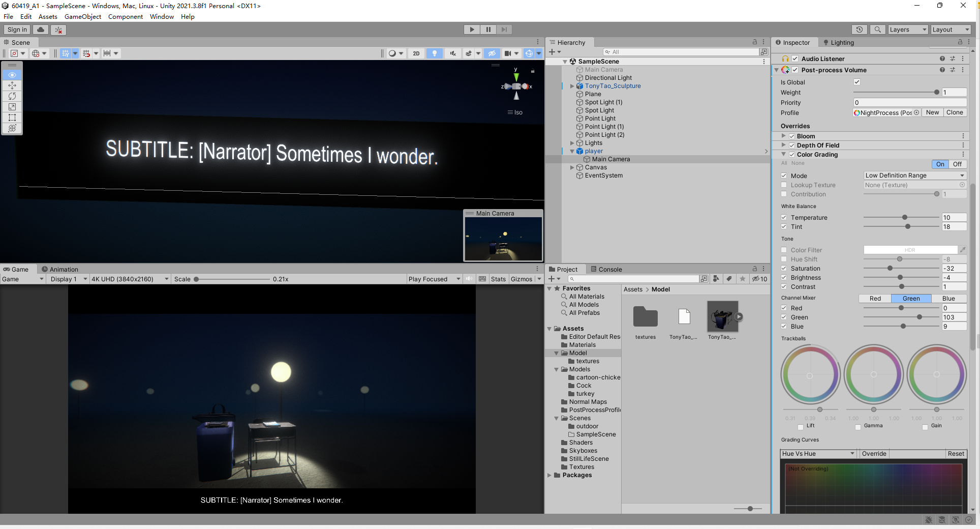Open the cloud services button

[x=41, y=30]
